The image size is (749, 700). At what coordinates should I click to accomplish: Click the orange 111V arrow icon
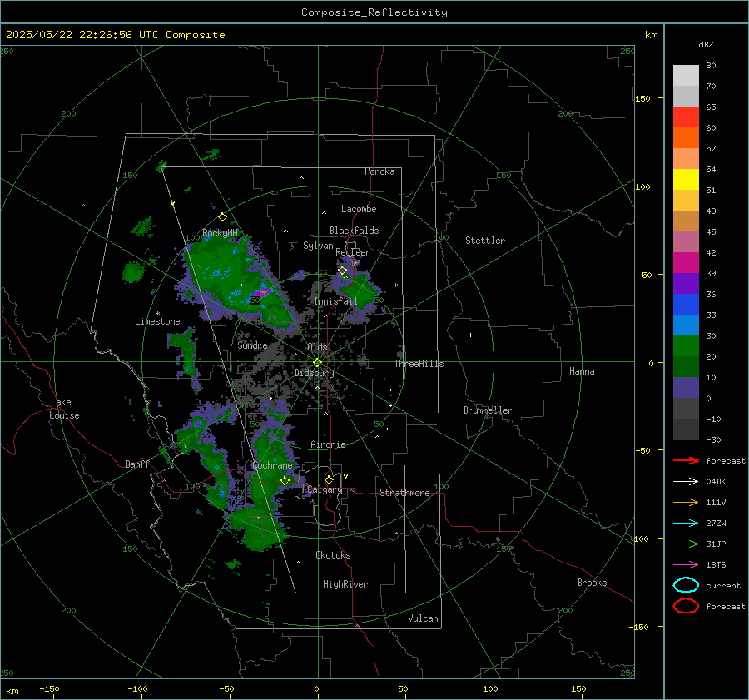tap(686, 502)
